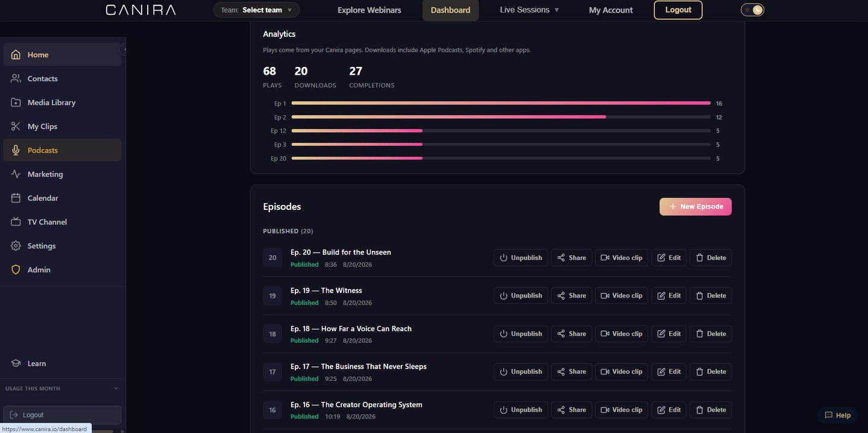The image size is (868, 433).
Task: Select Podcasts in the sidebar
Action: (62, 150)
